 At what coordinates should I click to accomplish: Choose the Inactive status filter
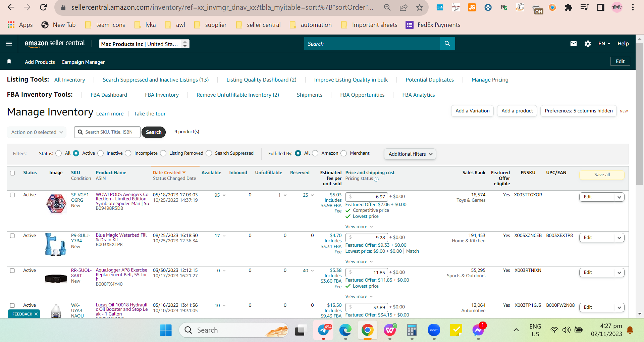(101, 153)
